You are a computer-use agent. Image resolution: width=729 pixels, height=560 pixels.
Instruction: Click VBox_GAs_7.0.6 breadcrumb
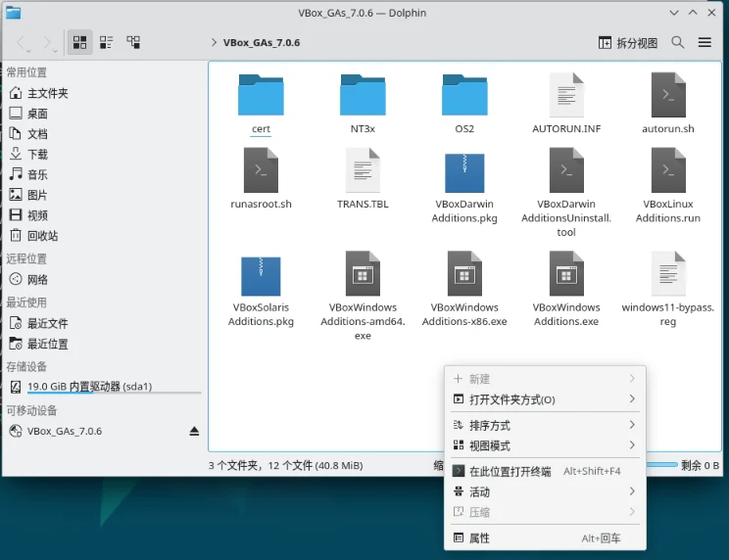coord(262,43)
